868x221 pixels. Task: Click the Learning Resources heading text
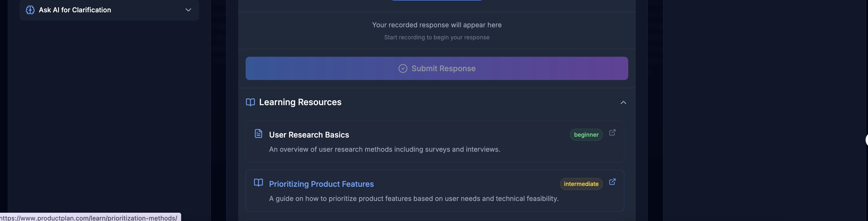300,102
